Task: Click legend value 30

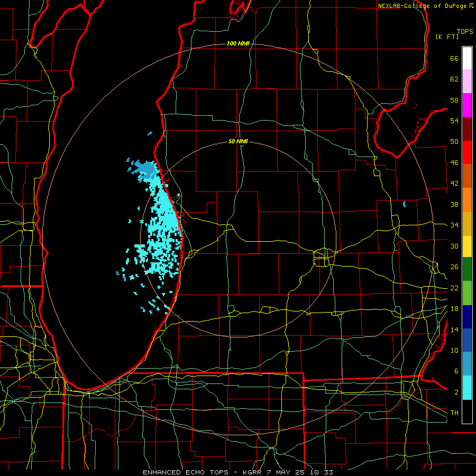Action: coord(454,246)
